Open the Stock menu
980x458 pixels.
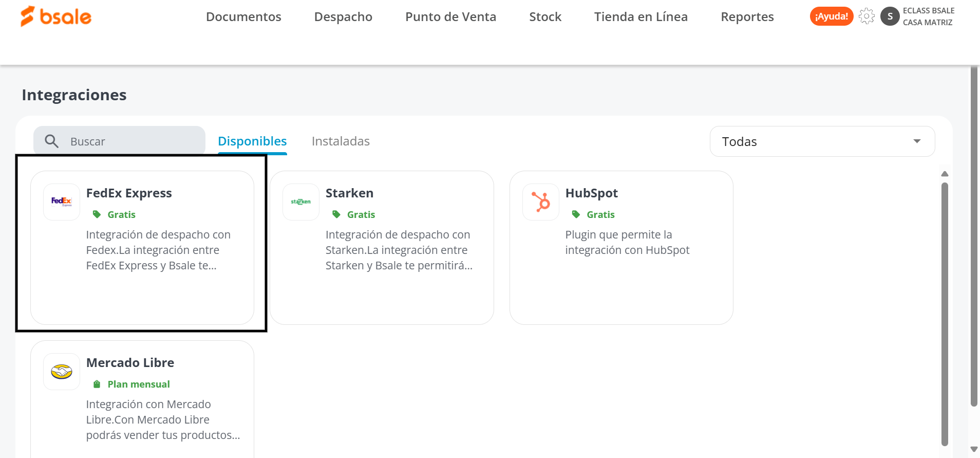point(545,16)
